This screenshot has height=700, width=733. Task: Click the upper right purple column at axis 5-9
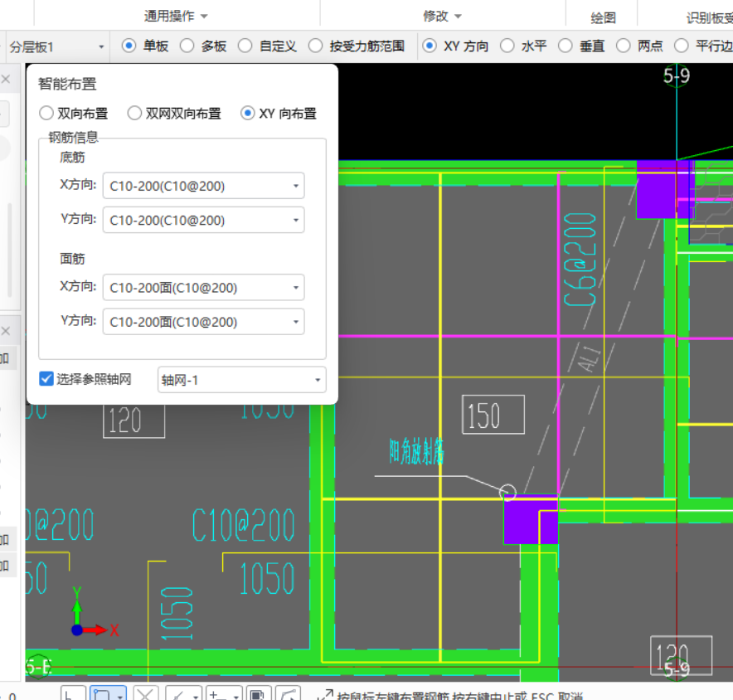pyautogui.click(x=665, y=189)
